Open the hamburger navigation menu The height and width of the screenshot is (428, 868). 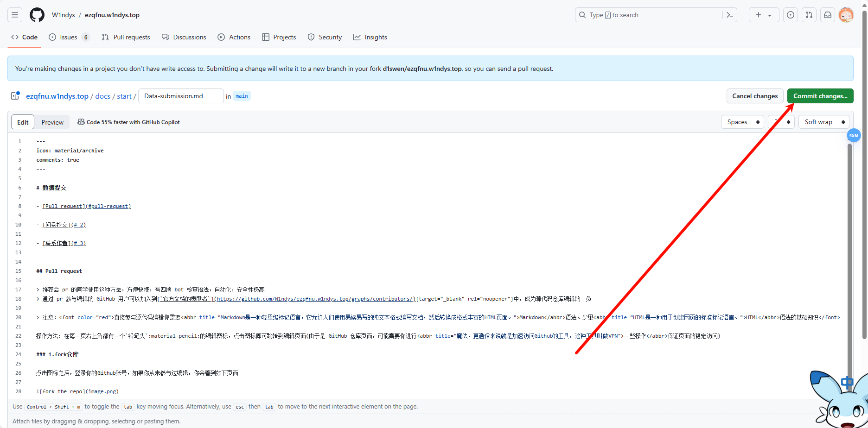point(15,15)
